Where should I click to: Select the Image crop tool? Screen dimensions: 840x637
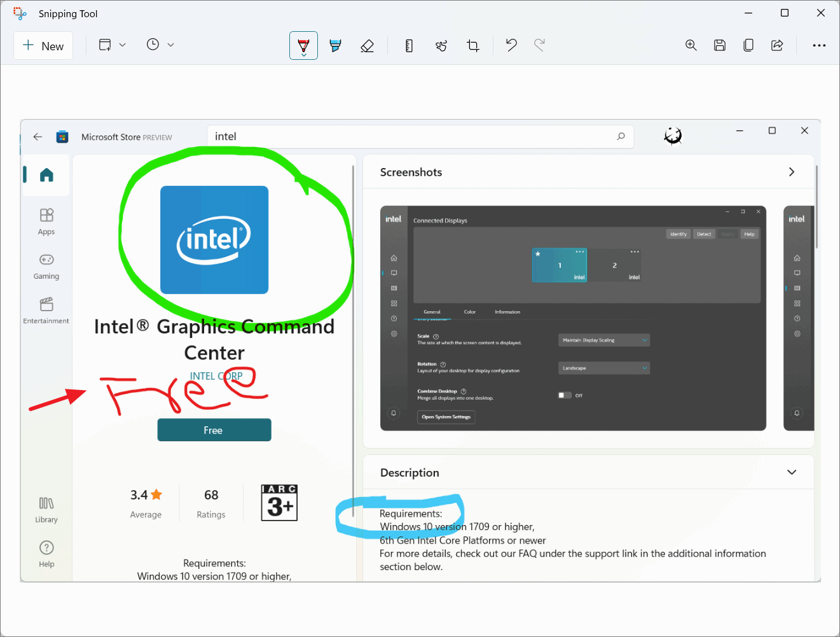tap(472, 46)
